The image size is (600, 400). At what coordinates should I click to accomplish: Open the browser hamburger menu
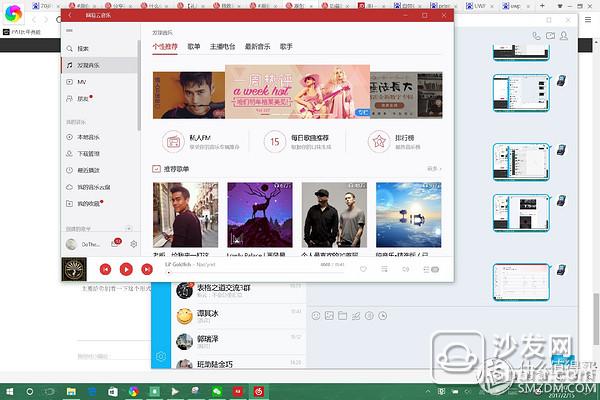coord(588,20)
